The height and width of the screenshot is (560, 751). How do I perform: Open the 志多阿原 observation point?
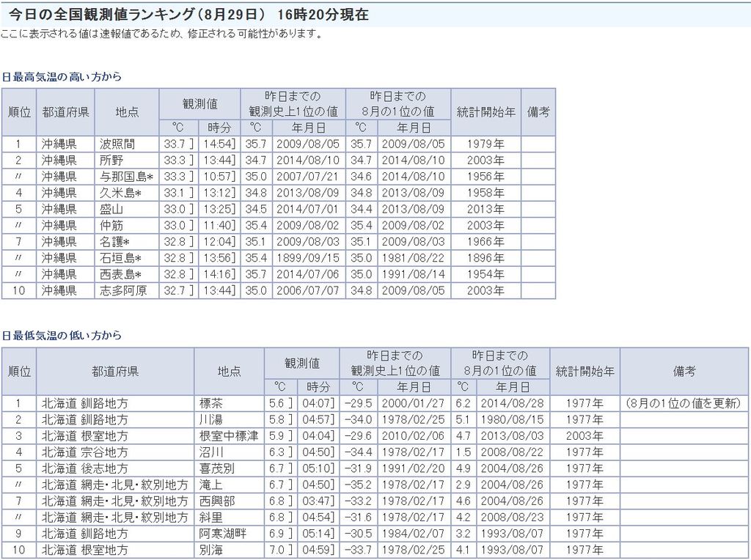click(123, 290)
